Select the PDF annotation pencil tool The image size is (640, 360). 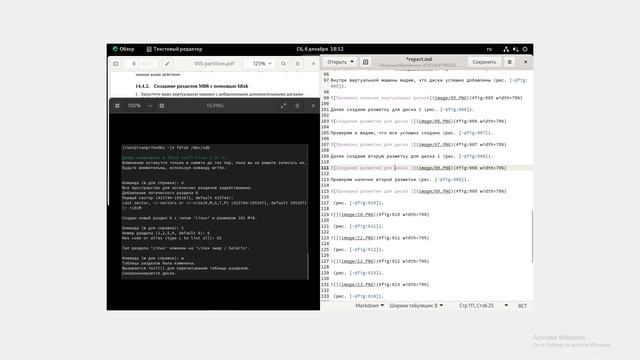tap(167, 64)
